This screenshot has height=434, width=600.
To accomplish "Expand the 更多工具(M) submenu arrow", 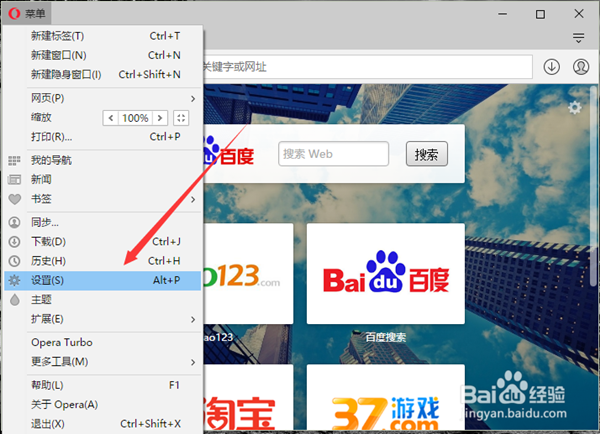I will tap(193, 362).
